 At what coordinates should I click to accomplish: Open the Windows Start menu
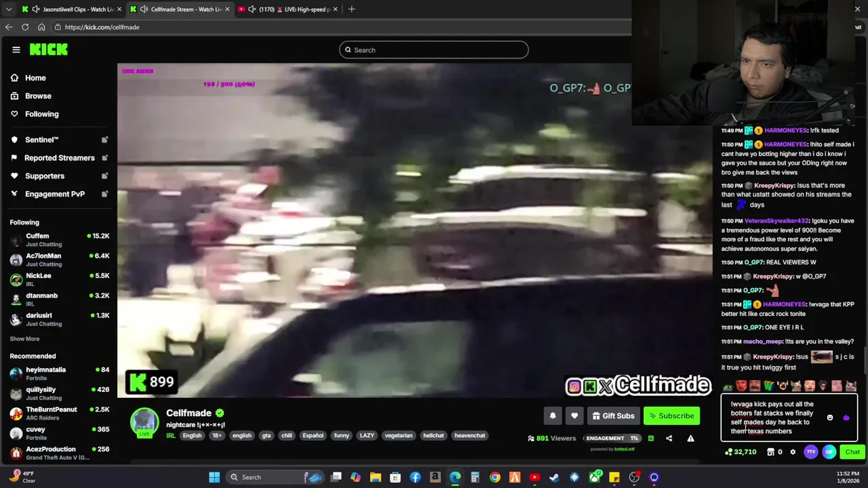click(214, 477)
